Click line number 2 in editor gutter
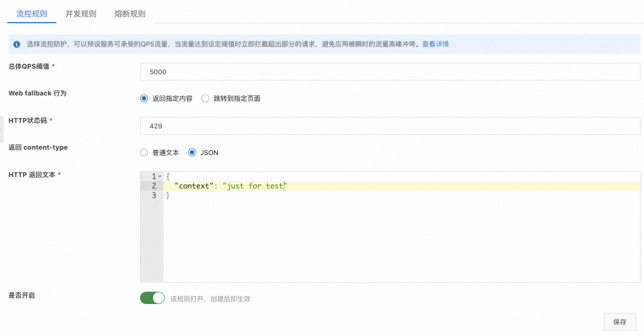 tap(154, 186)
